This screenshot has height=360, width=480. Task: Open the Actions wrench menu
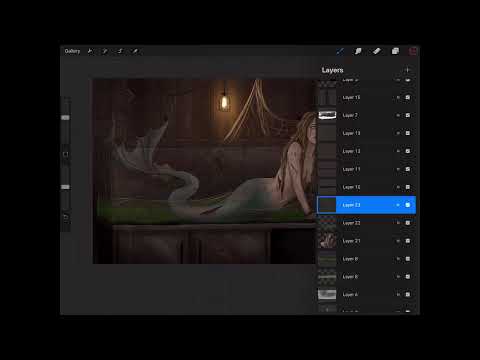[x=90, y=51]
